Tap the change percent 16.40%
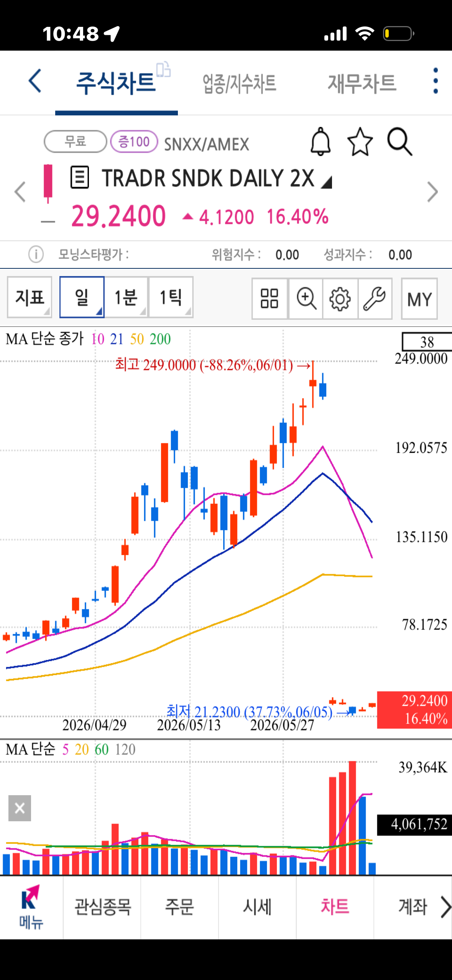 tap(297, 217)
